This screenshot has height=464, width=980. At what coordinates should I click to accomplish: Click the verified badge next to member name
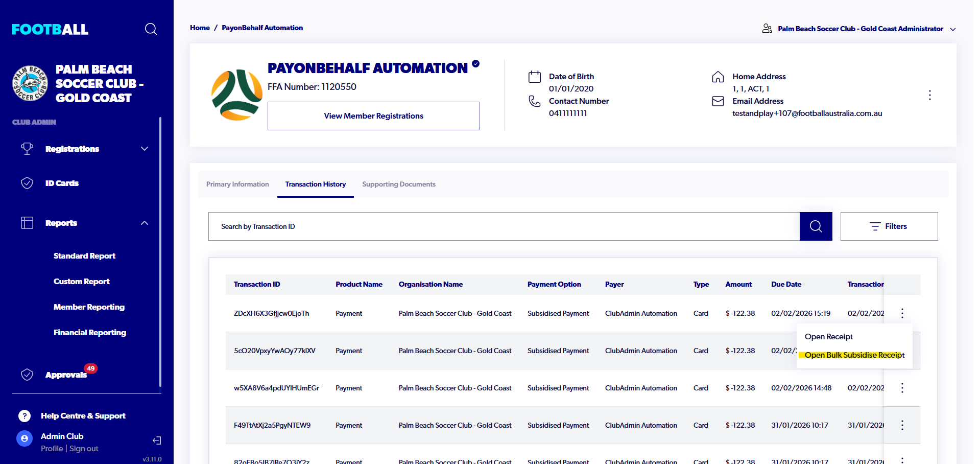point(475,64)
